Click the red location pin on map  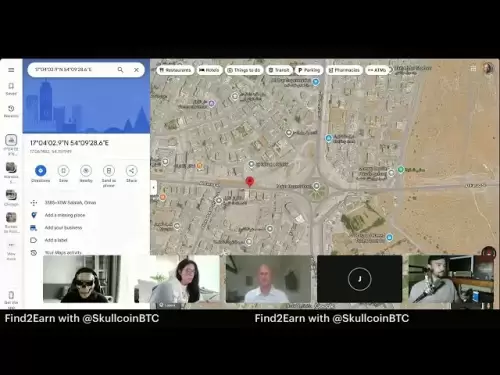click(x=250, y=182)
